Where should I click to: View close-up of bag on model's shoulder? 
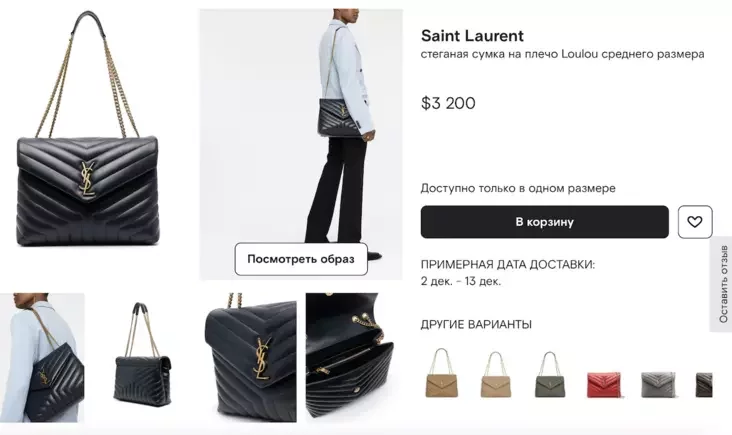click(x=42, y=358)
